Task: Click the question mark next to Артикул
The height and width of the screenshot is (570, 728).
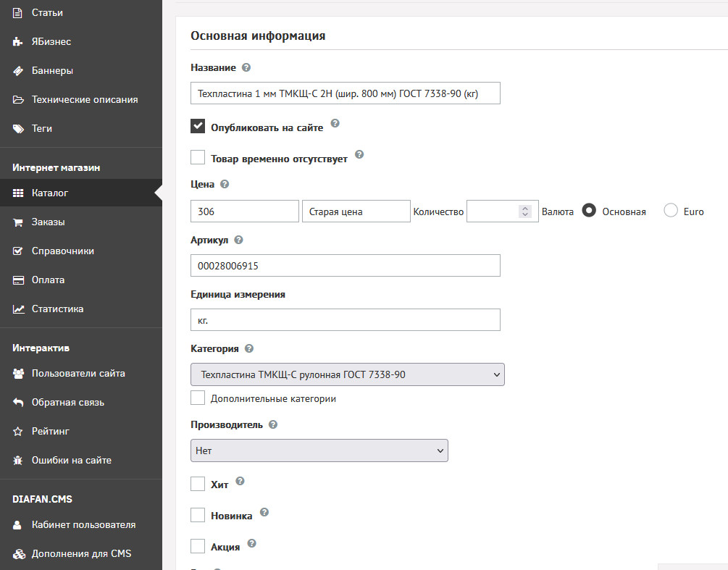Action: coord(239,239)
